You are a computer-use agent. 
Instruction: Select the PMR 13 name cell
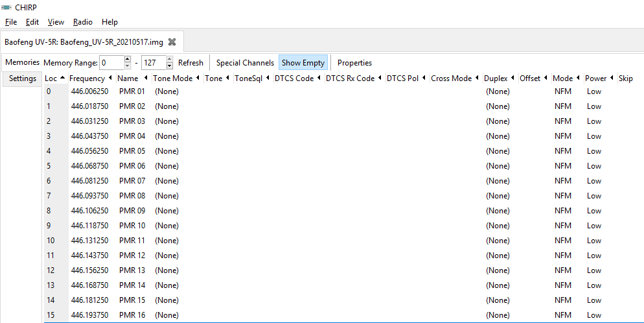(x=132, y=270)
